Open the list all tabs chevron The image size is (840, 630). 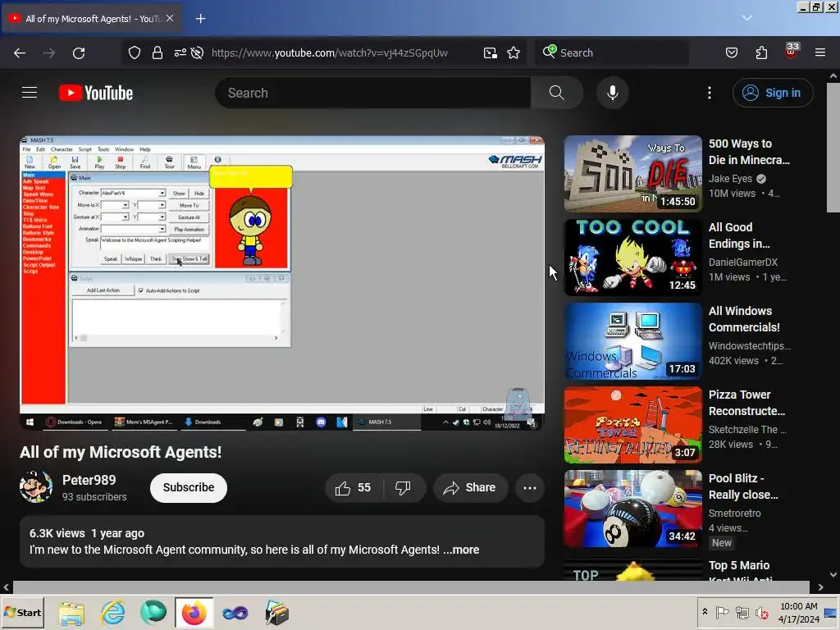(747, 18)
